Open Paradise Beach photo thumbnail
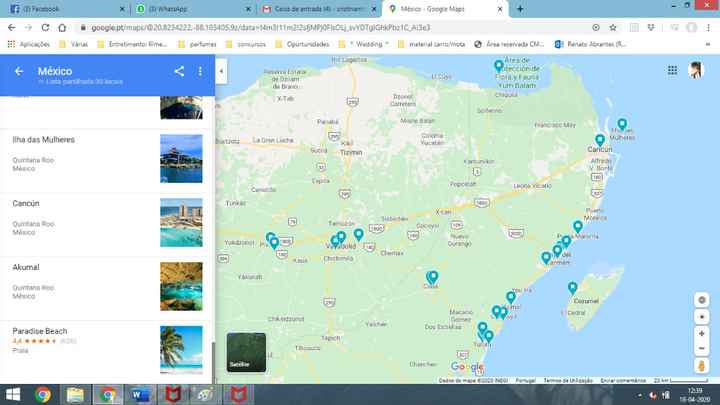Viewport: 720px width, 405px height. tap(181, 349)
